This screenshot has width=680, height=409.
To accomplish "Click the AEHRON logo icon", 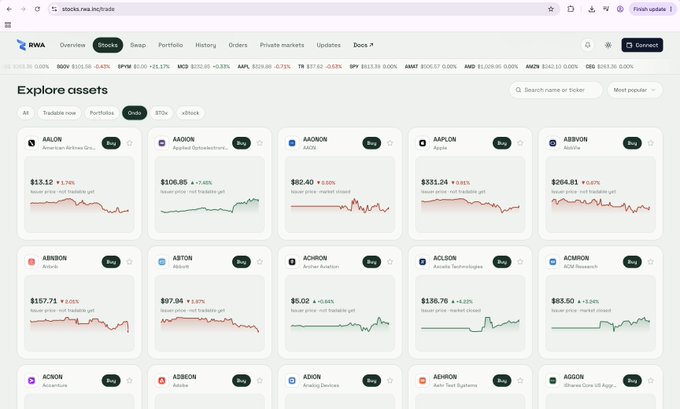I will point(422,380).
